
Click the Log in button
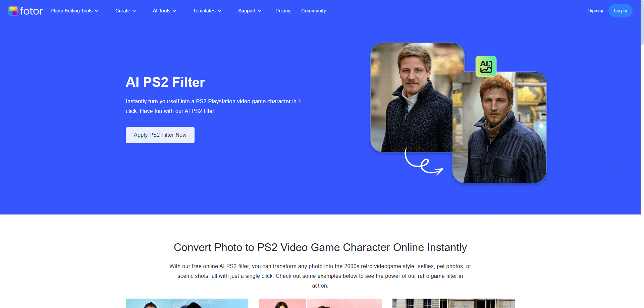pyautogui.click(x=620, y=10)
